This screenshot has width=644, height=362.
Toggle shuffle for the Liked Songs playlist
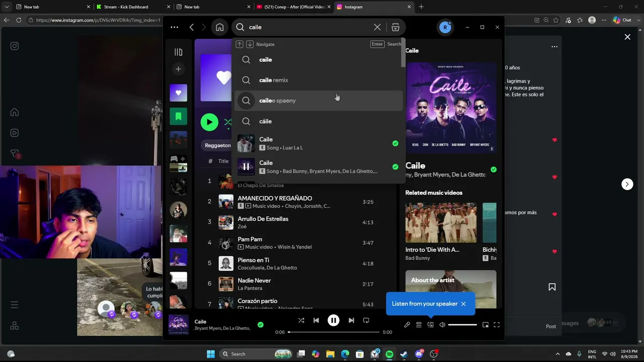(228, 122)
